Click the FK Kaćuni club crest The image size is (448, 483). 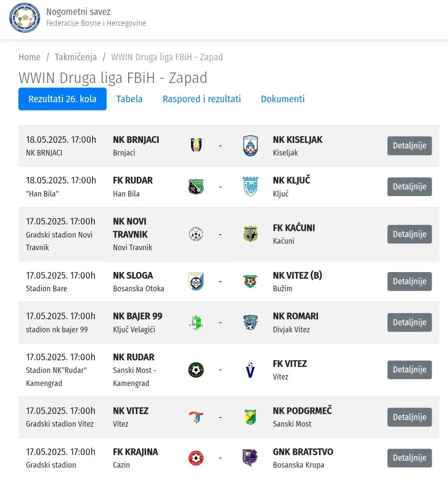click(x=250, y=234)
